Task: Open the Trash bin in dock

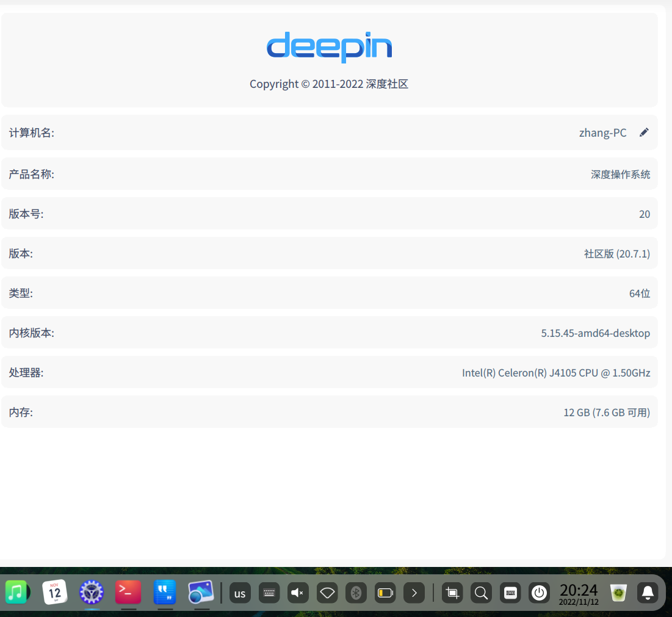Action: click(618, 593)
